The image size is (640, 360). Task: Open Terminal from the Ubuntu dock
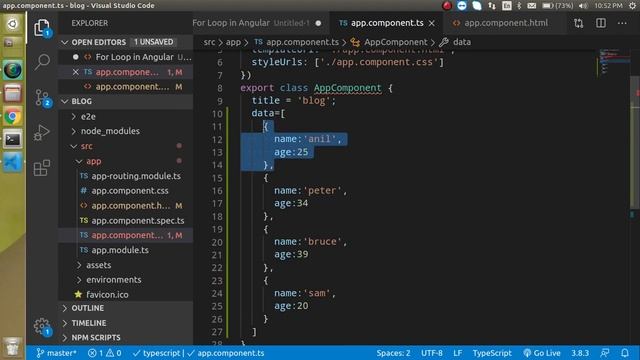[13, 140]
